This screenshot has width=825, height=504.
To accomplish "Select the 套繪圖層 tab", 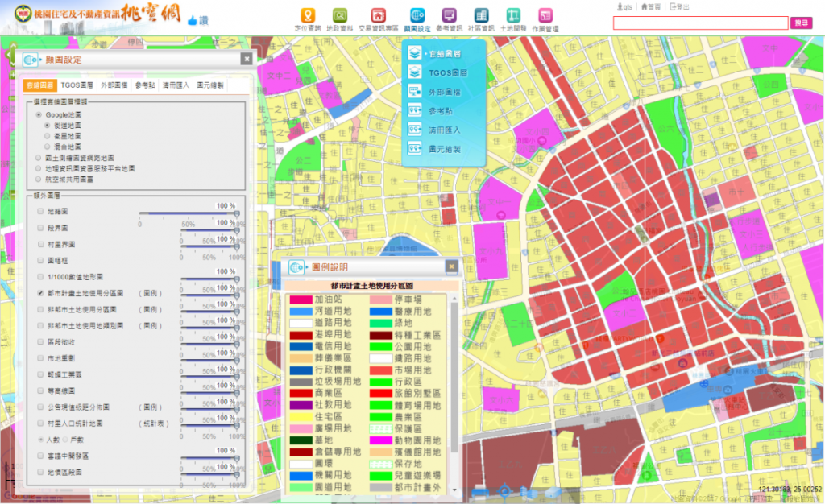I will tap(40, 85).
